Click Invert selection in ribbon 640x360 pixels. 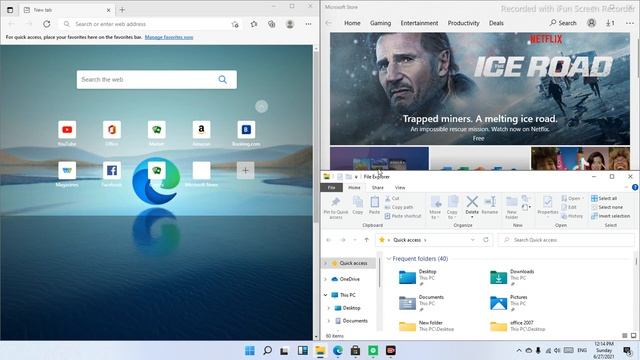(x=610, y=216)
